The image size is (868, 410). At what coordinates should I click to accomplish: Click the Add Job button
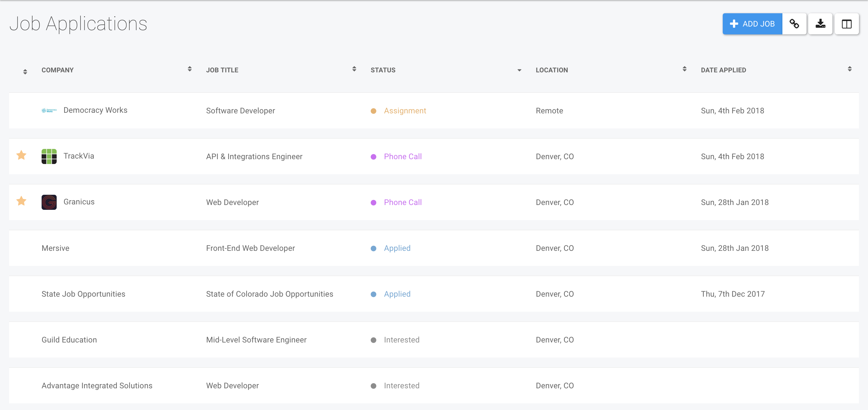point(752,24)
